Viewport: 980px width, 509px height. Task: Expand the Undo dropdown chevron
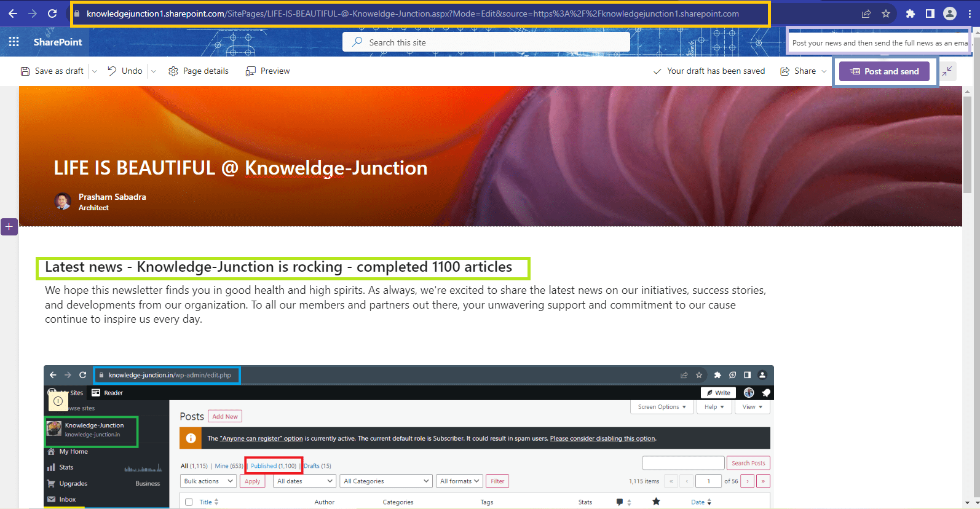(154, 71)
